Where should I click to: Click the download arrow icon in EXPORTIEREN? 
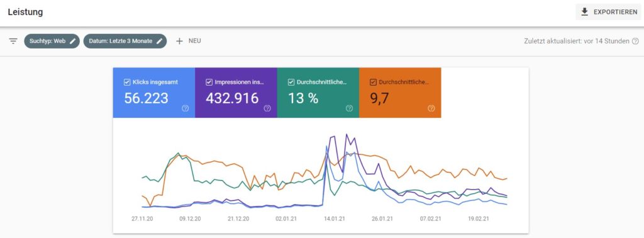coord(584,12)
